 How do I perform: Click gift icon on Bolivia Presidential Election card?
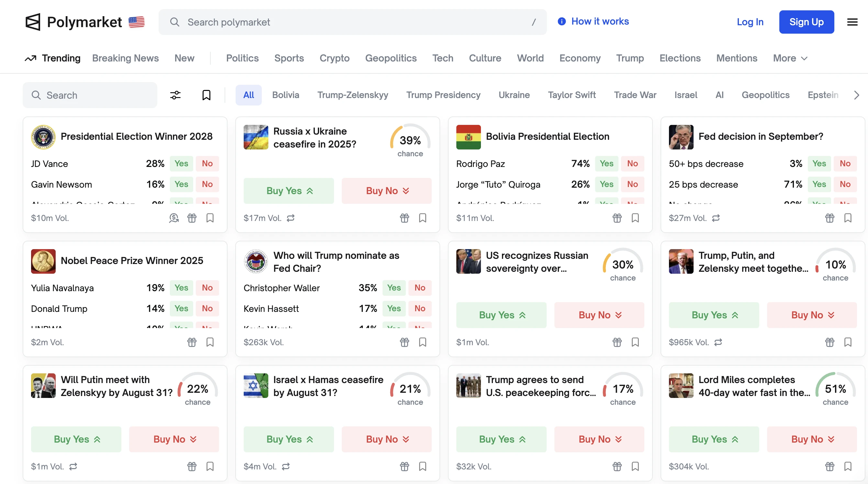[617, 218]
